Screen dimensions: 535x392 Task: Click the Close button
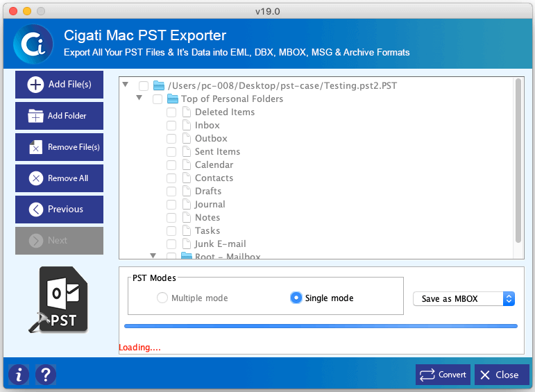coord(502,375)
